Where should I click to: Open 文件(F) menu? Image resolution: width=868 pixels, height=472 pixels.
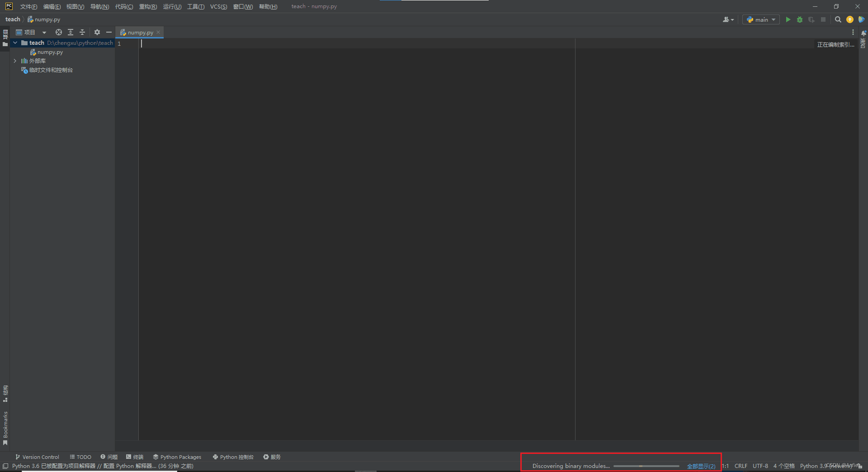tap(28, 6)
